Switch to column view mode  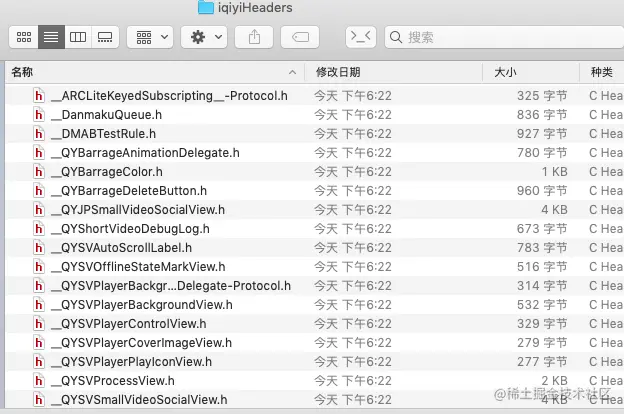click(x=78, y=37)
